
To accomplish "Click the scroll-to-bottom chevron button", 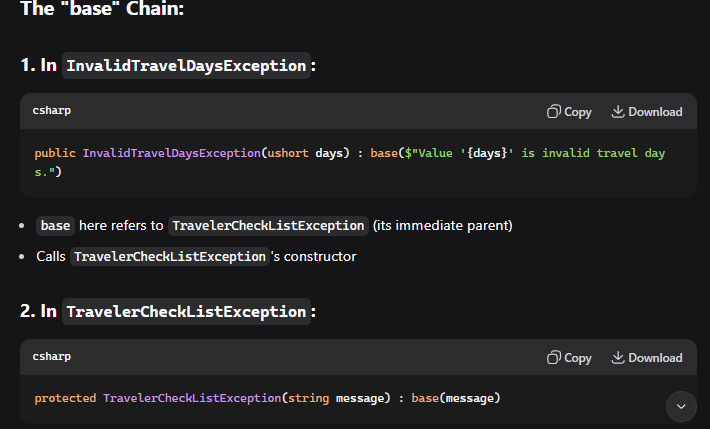I will coord(680,406).
